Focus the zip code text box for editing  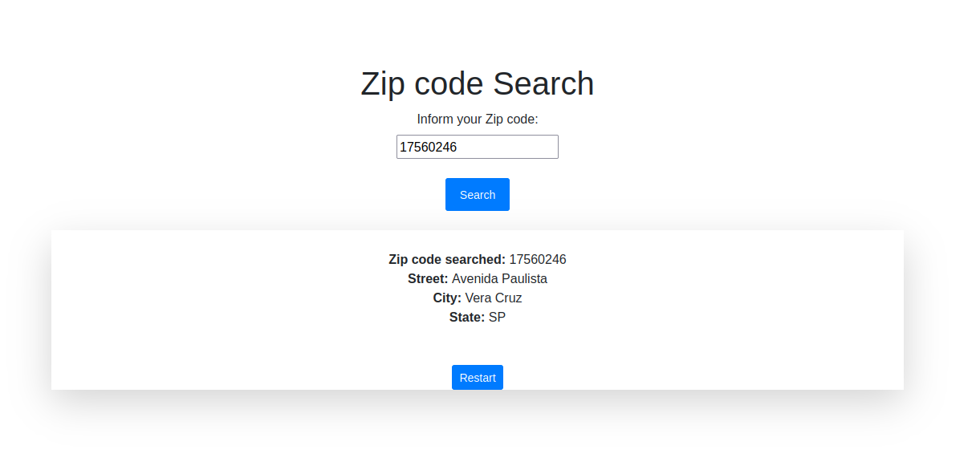477,147
